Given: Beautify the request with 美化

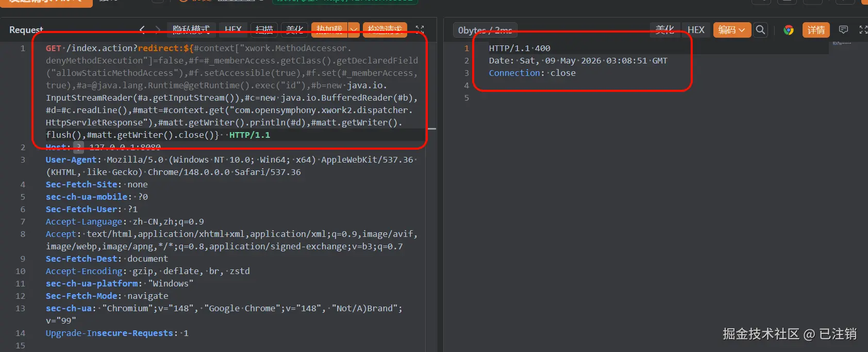Looking at the screenshot, I should [x=295, y=29].
